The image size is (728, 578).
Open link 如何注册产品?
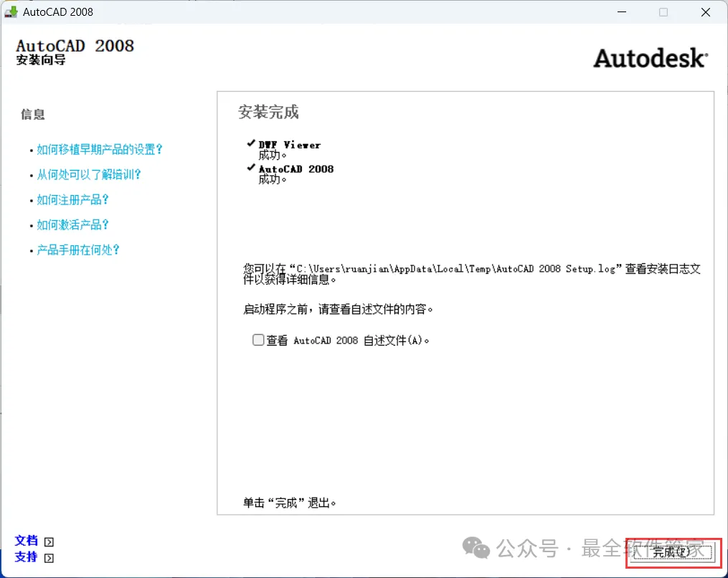tap(72, 199)
